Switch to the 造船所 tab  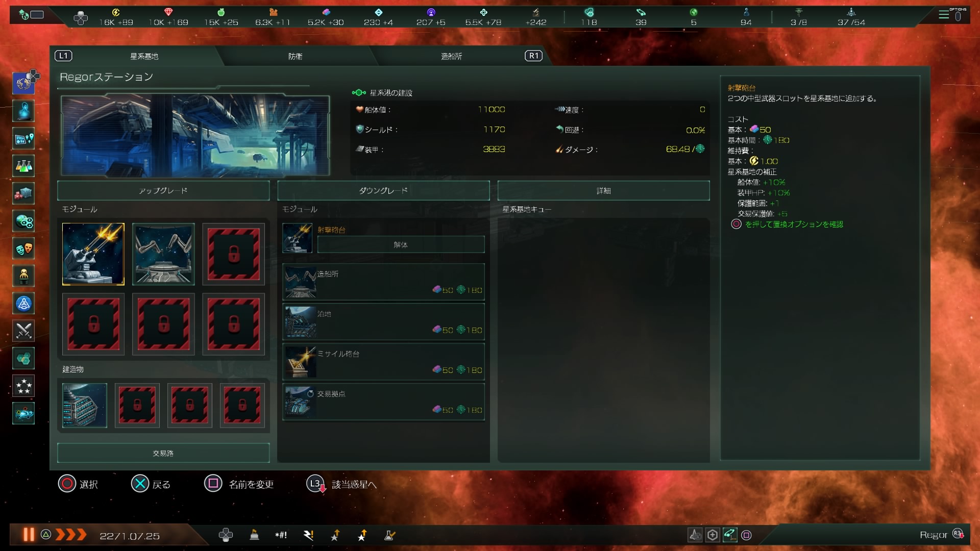click(451, 56)
